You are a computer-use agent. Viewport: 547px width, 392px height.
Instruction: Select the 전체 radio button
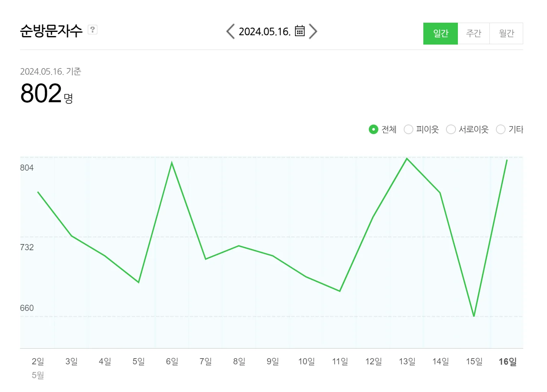(x=373, y=130)
